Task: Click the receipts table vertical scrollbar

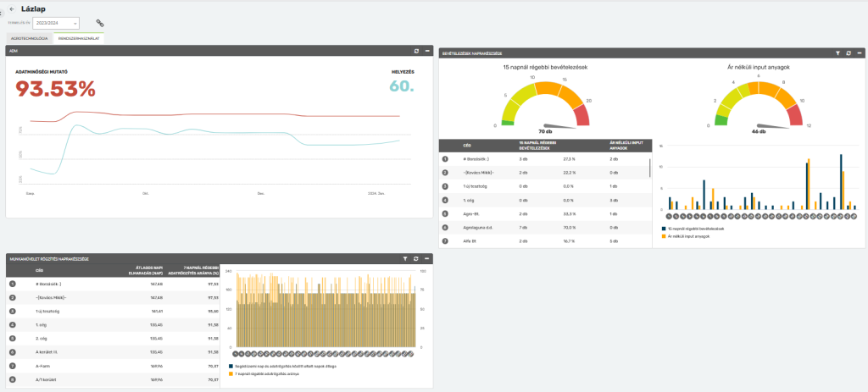Action: point(650,168)
